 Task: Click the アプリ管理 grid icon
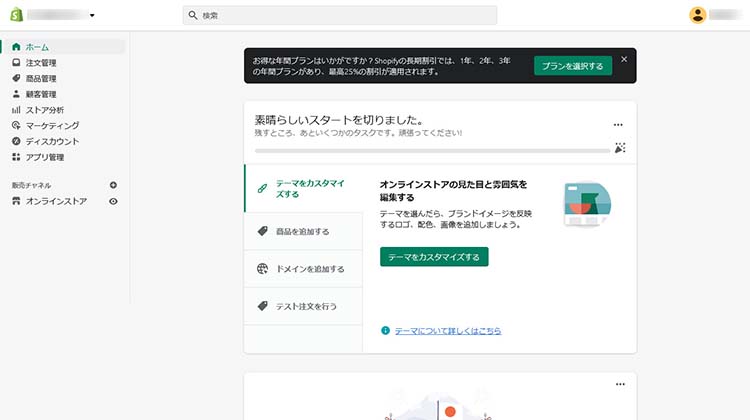click(16, 157)
